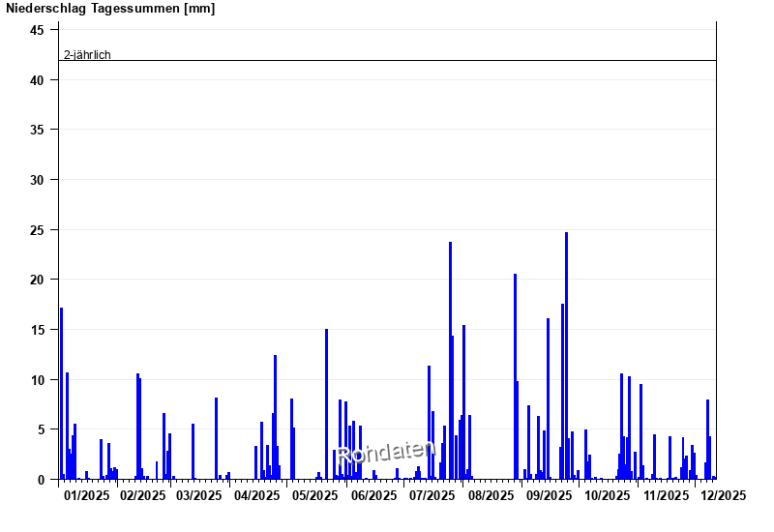The height and width of the screenshot is (532, 774).
Task: Click the 17 mm bar at start of January
Action: [61, 397]
